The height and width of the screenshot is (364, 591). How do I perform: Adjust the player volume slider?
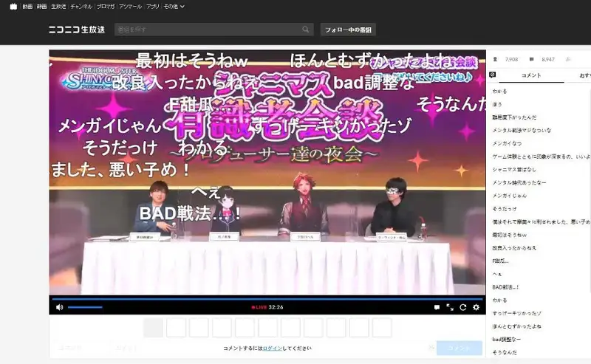85,307
